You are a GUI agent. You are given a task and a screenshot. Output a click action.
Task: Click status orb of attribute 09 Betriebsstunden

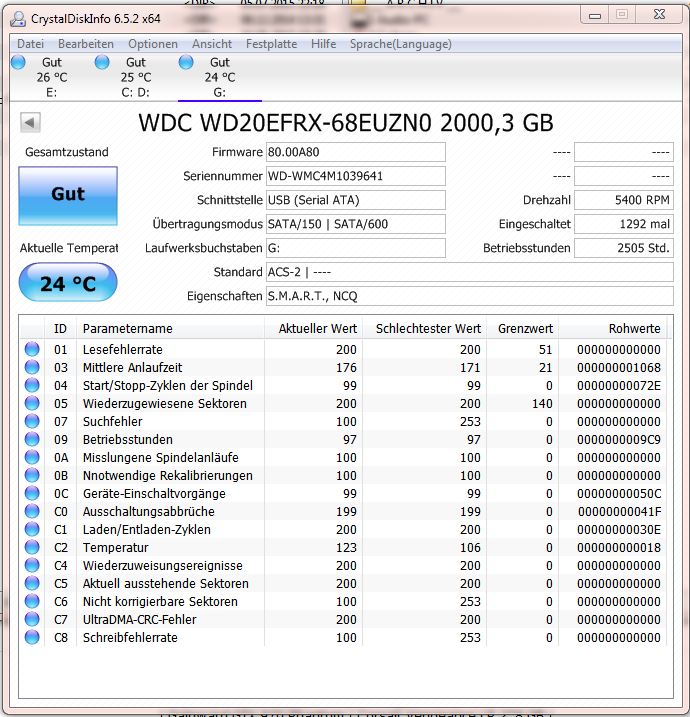[32, 439]
